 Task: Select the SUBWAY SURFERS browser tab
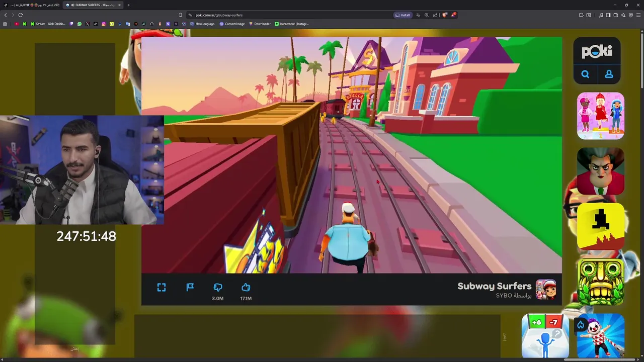pyautogui.click(x=93, y=5)
